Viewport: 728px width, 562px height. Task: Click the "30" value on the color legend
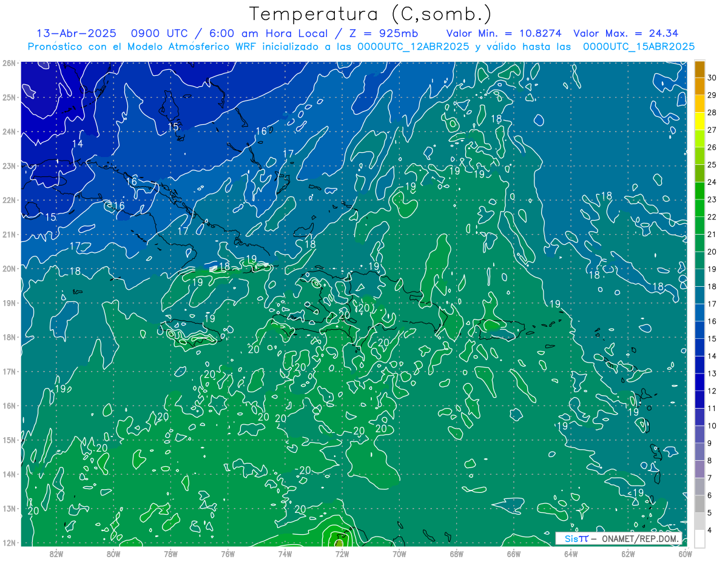[712, 78]
